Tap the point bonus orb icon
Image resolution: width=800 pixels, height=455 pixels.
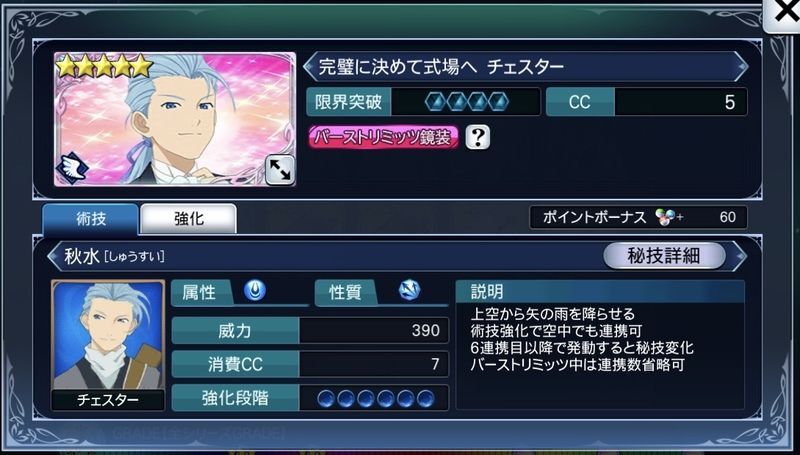click(665, 217)
